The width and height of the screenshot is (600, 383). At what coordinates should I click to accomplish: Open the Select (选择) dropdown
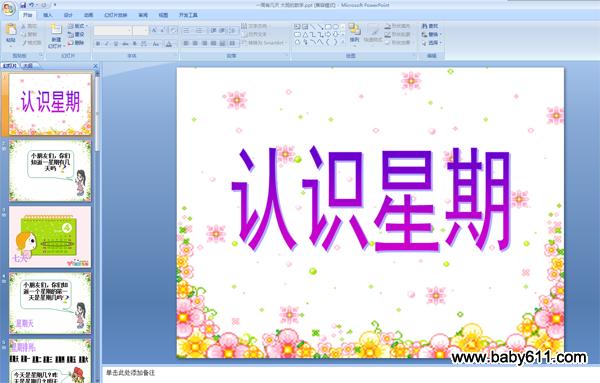[431, 43]
